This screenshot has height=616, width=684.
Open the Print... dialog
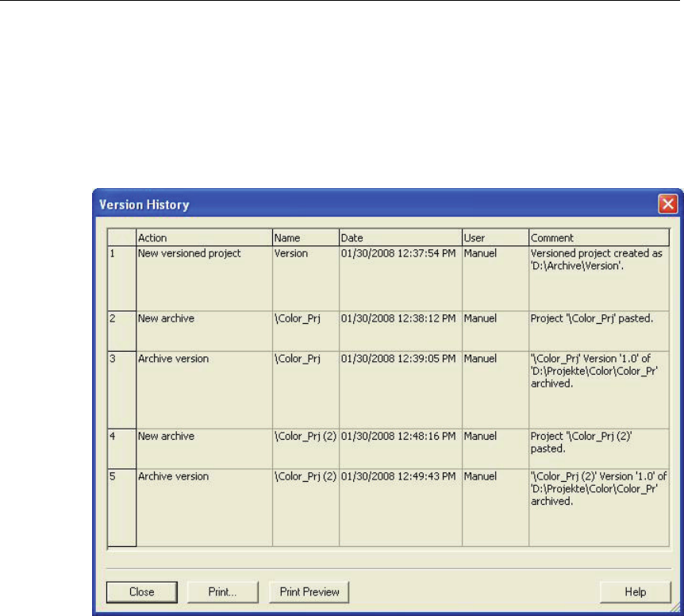[x=222, y=592]
